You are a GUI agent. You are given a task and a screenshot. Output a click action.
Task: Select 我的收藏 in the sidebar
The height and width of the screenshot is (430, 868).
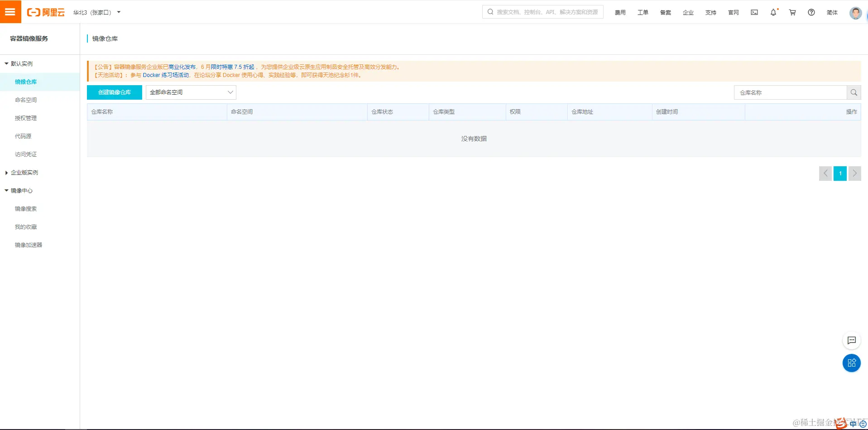[x=26, y=227]
